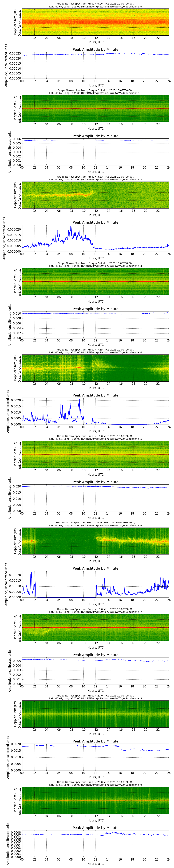The image size is (174, 868).
Task: Select the 2.5 MHz Doppler spectrogram image
Action: click(95, 108)
